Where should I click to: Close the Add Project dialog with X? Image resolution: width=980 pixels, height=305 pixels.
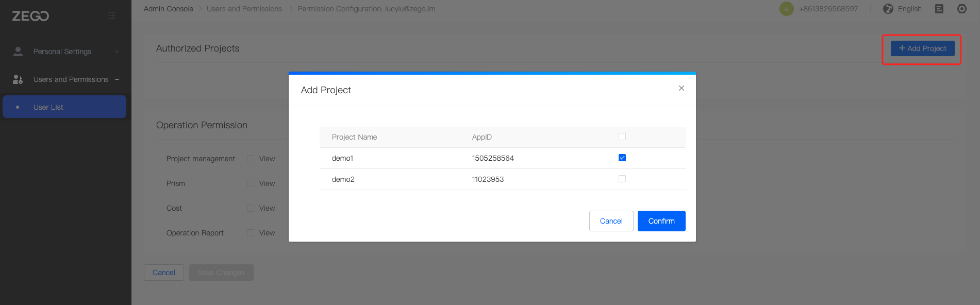pos(681,88)
